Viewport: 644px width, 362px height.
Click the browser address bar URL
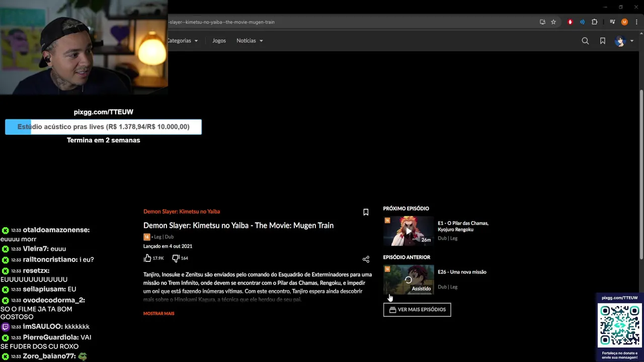point(222,22)
